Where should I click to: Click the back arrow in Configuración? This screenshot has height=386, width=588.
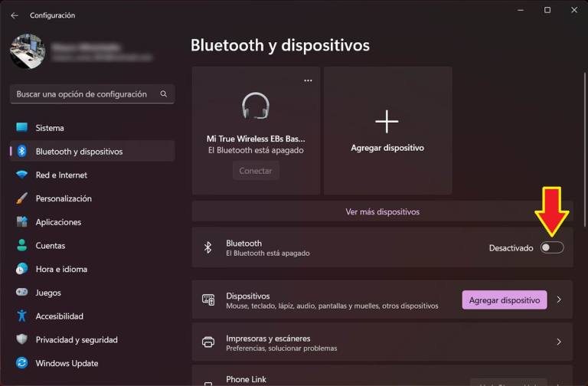pyautogui.click(x=15, y=15)
